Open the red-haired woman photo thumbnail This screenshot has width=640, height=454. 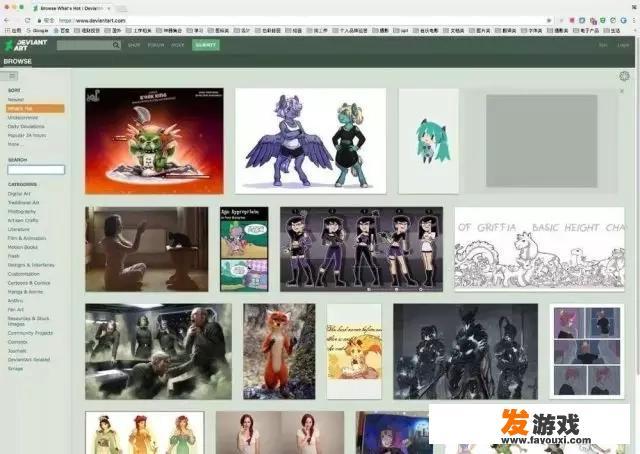(280, 433)
